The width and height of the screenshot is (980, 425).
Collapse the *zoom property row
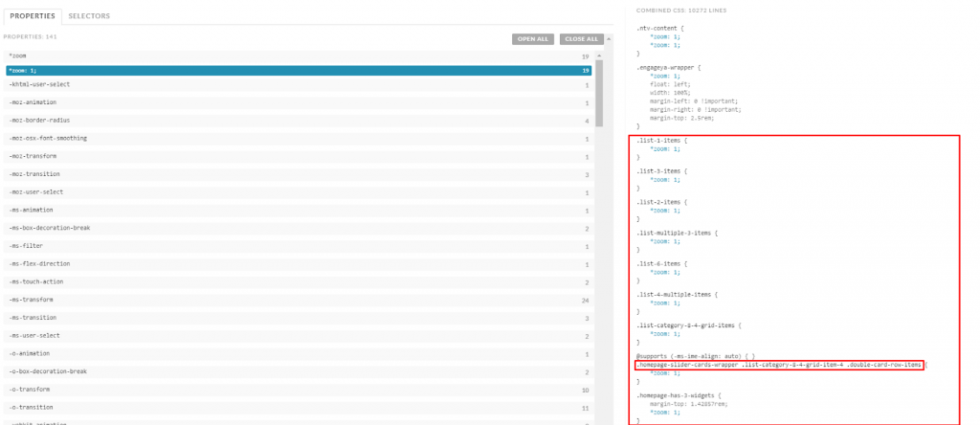(298, 56)
